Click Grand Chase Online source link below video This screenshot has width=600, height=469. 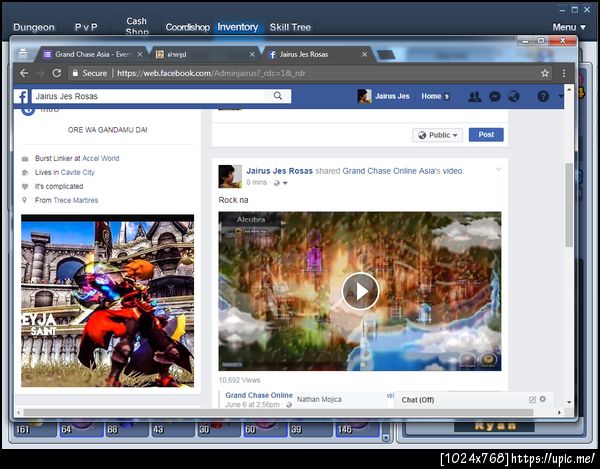coord(259,395)
